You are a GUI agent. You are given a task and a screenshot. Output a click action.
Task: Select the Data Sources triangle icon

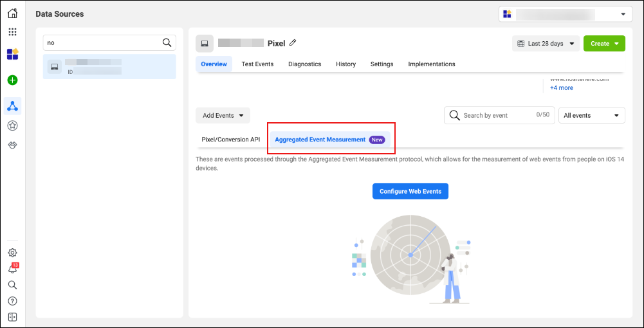coord(13,106)
